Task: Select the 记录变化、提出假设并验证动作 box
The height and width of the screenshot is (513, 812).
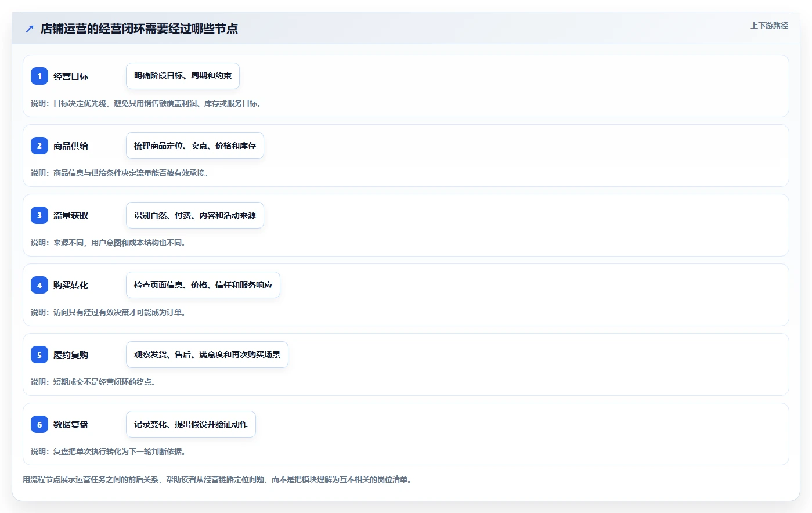Action: pyautogui.click(x=191, y=424)
